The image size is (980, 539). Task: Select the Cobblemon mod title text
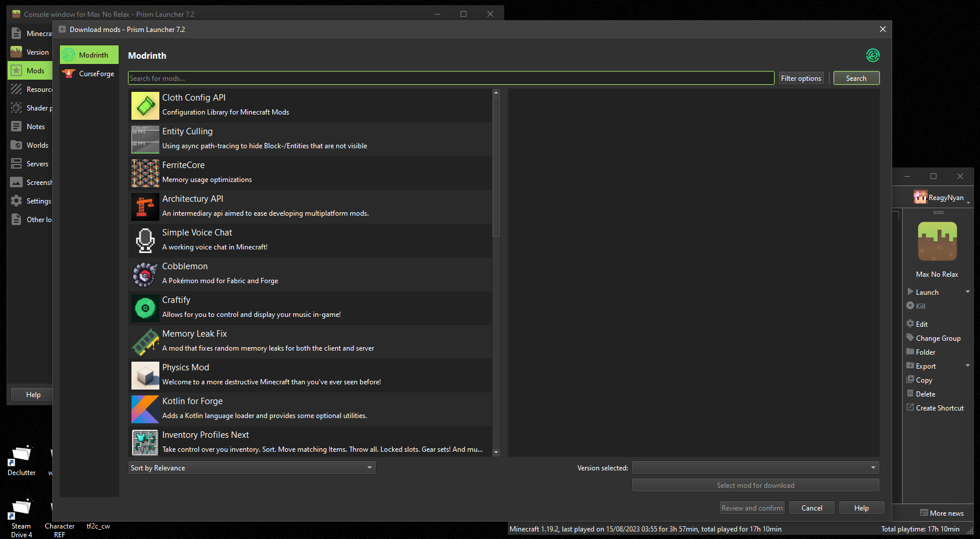[185, 266]
